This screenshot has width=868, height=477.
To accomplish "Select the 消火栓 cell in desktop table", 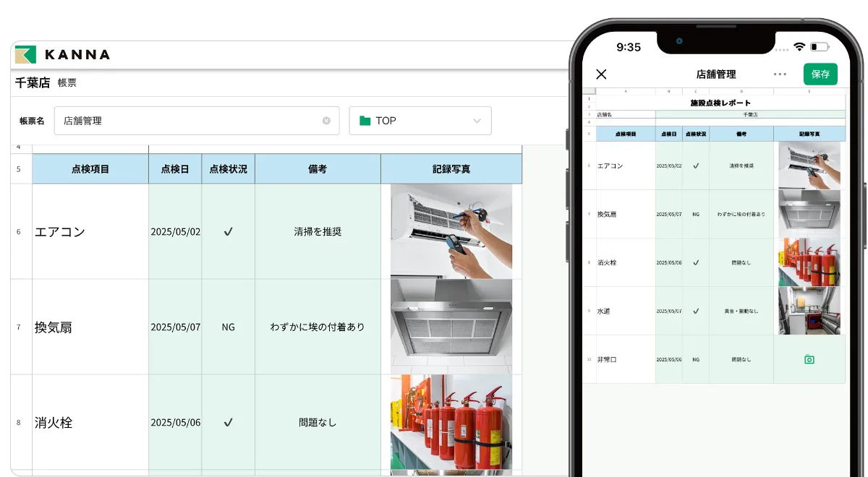I will (90, 423).
